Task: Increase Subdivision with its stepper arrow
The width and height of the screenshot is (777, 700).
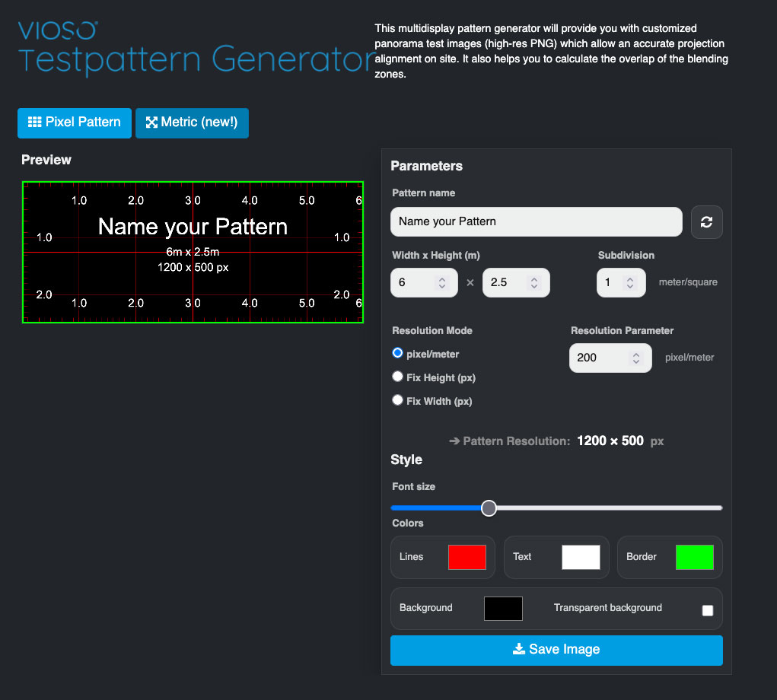Action: tap(630, 278)
